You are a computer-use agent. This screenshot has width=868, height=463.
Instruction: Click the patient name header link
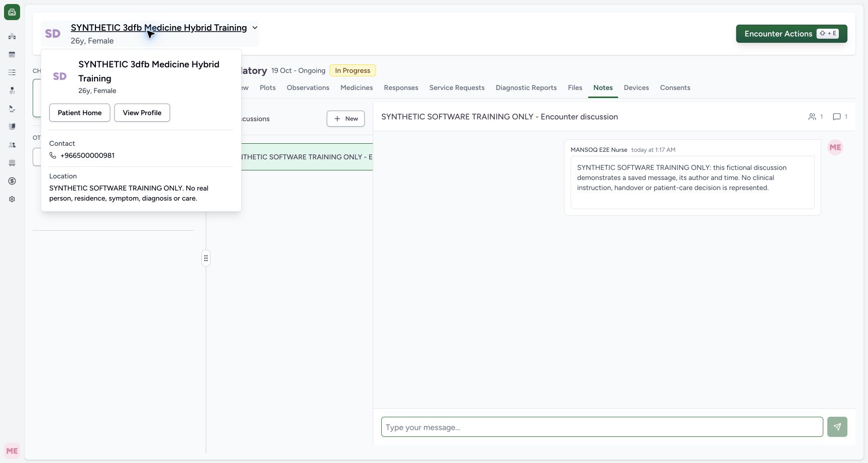(159, 28)
